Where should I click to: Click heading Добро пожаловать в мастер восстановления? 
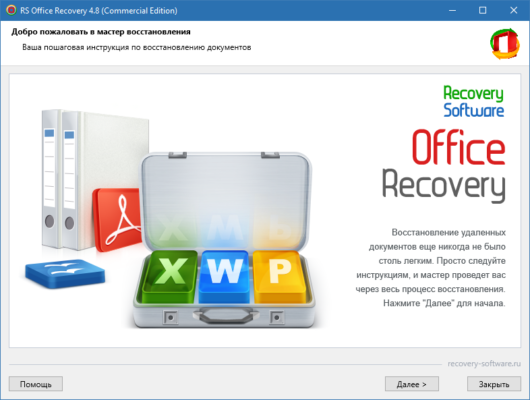[x=101, y=32]
